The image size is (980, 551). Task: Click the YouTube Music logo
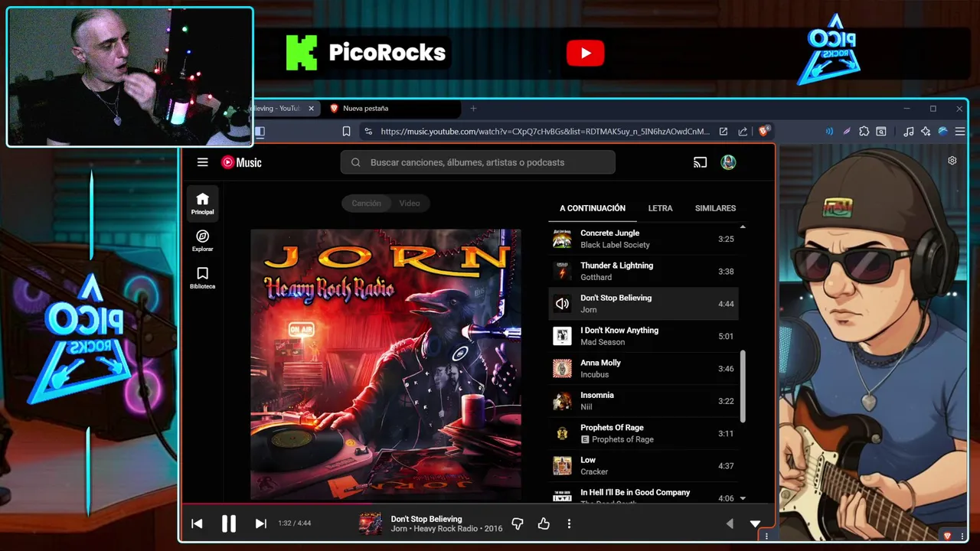point(241,162)
